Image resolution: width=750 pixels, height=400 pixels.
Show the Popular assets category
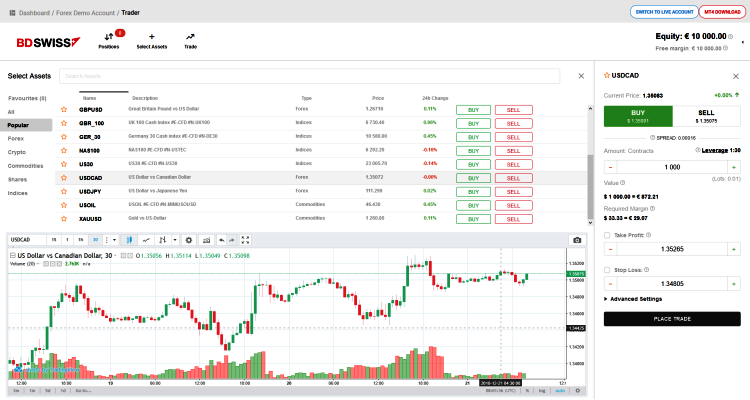click(x=26, y=125)
